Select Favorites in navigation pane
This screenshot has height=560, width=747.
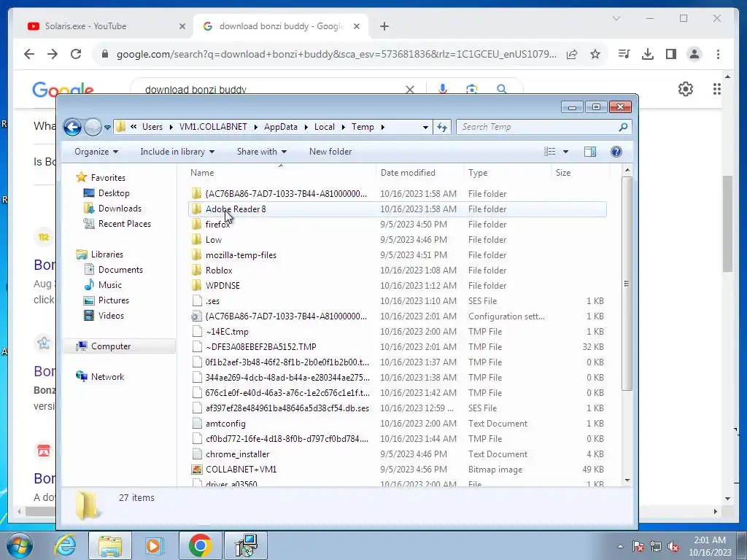[108, 178]
